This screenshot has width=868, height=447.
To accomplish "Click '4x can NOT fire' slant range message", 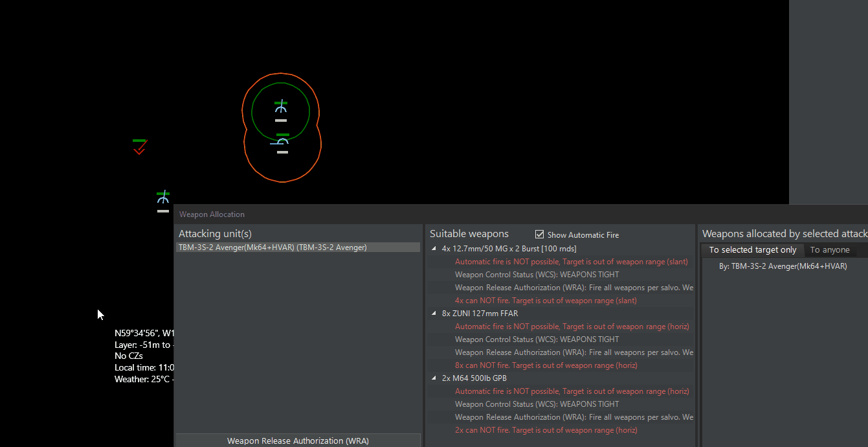I will click(x=546, y=301).
